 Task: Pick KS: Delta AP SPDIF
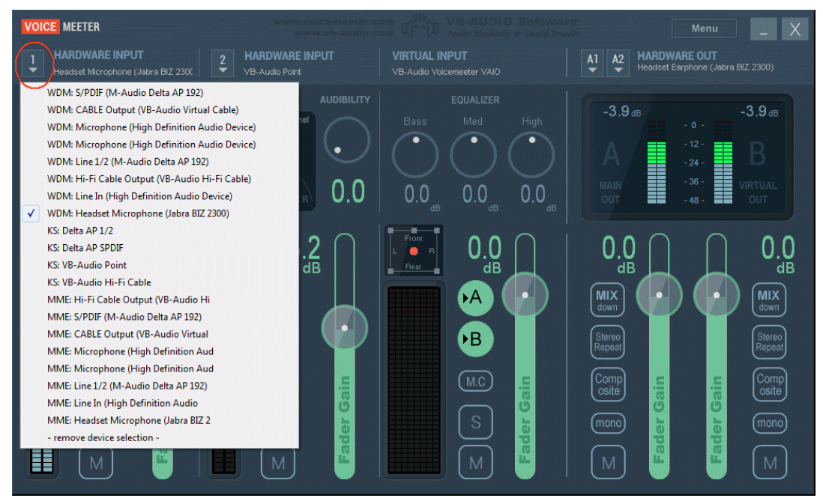[160, 248]
